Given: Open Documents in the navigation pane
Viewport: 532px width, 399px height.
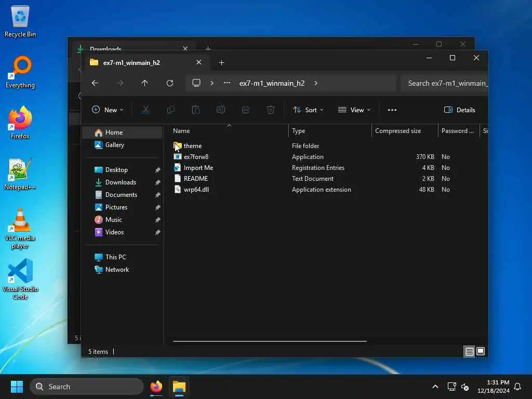Looking at the screenshot, I should [122, 195].
